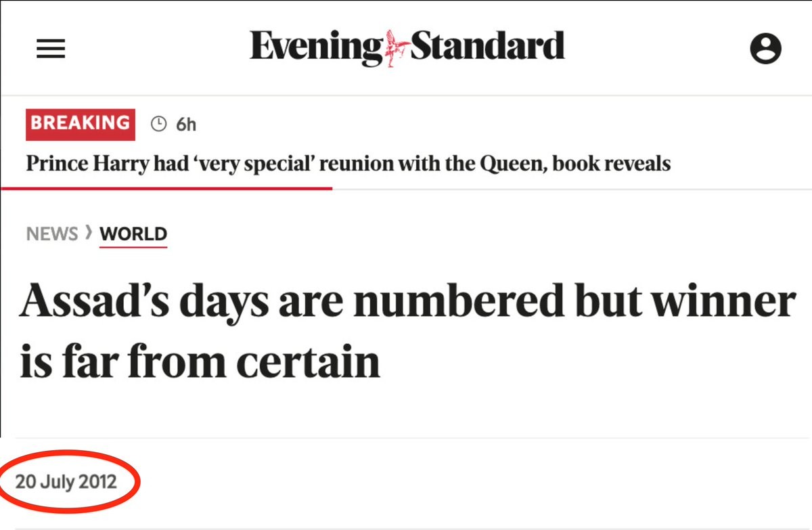This screenshot has height=530, width=812.
Task: Open the Prince Harry breaking news headline
Action: 348,164
